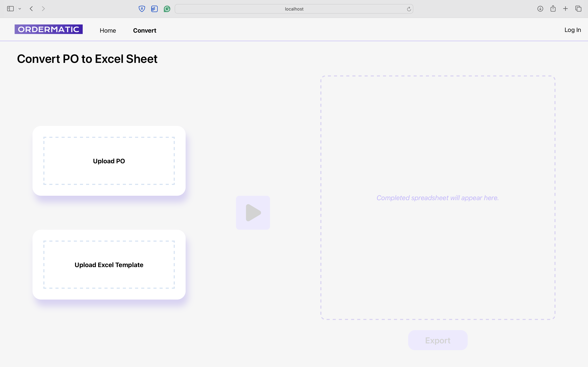Expand the sidebar dropdown chevron
The height and width of the screenshot is (367, 588).
coord(20,9)
